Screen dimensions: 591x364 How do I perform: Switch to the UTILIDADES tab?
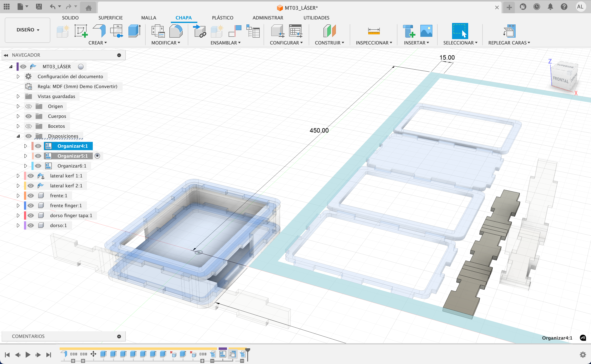click(x=316, y=18)
